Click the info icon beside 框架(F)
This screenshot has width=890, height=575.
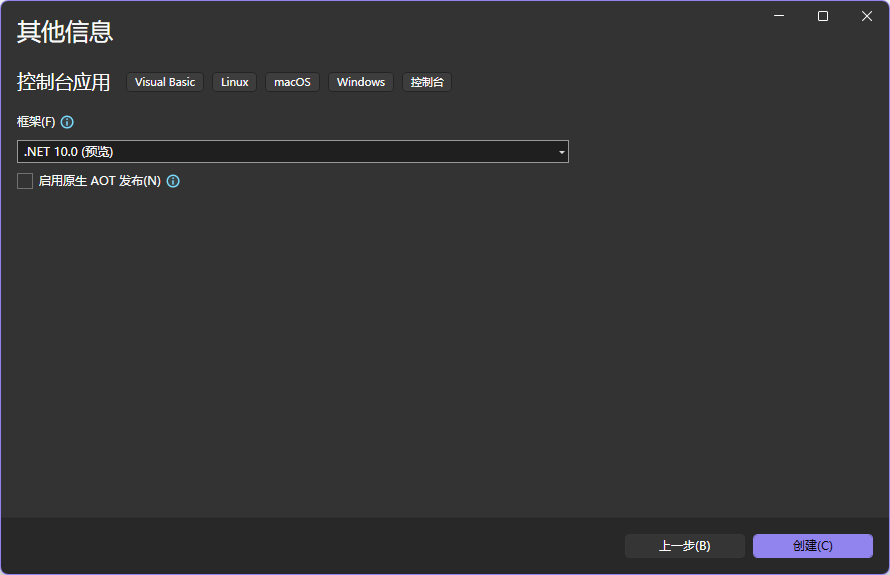(x=67, y=122)
